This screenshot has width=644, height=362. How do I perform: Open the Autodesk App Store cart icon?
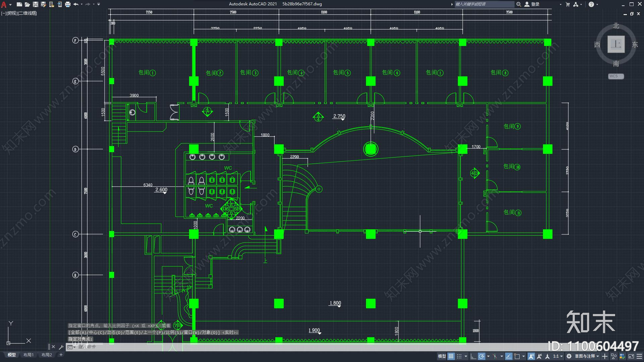[x=568, y=4]
